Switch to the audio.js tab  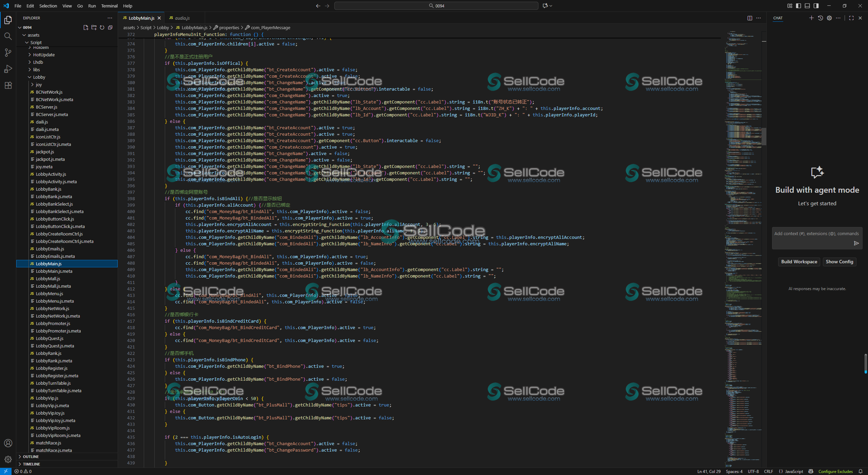click(182, 18)
